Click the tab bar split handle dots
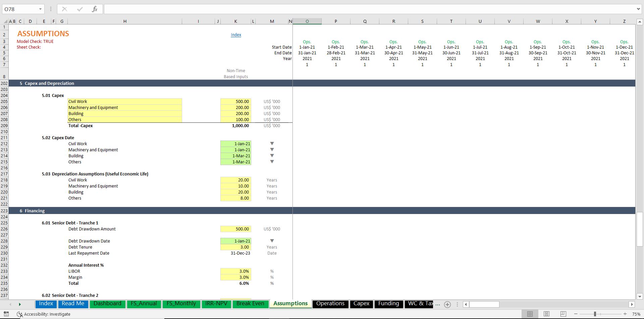Screen dimensions: 644x319 457,304
